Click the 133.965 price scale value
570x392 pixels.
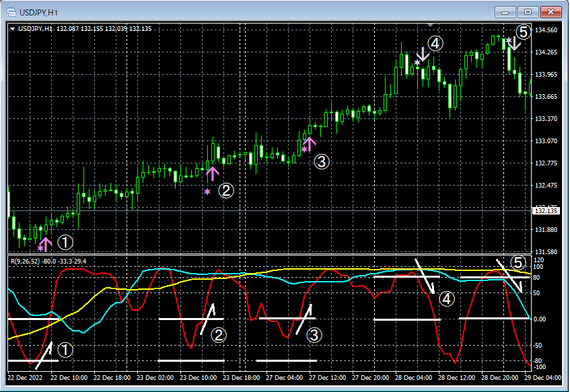click(546, 75)
